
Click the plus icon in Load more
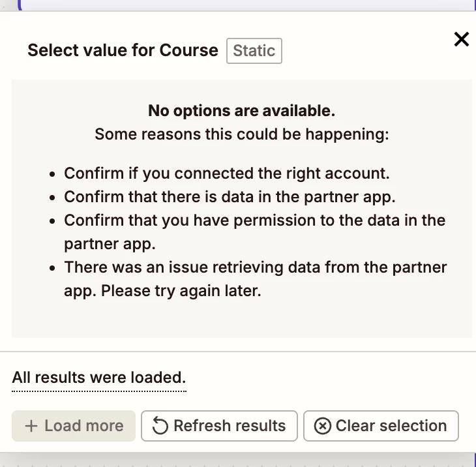[31, 426]
